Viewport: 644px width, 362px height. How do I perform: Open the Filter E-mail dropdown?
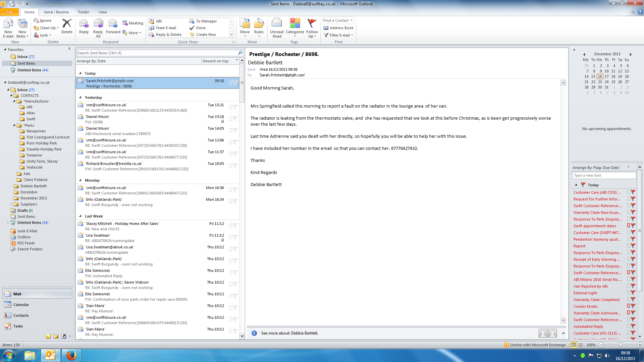click(x=338, y=35)
